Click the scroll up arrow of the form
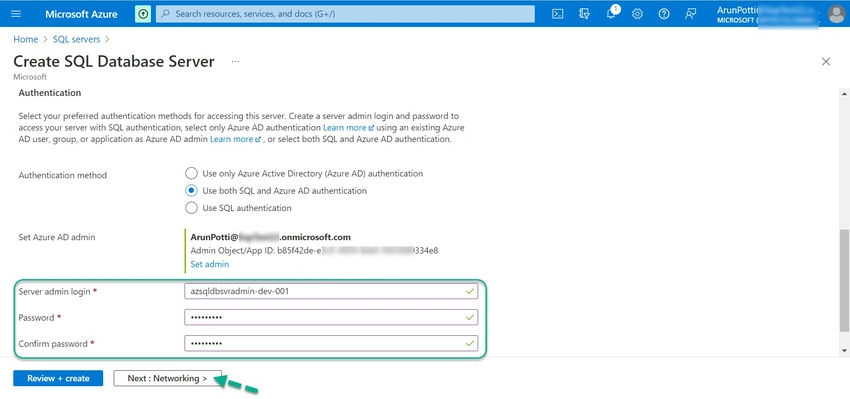 (845, 94)
